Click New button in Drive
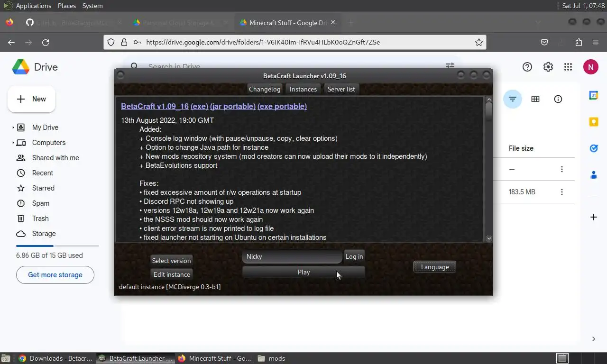Screen dimensions: 607x364 point(31,99)
